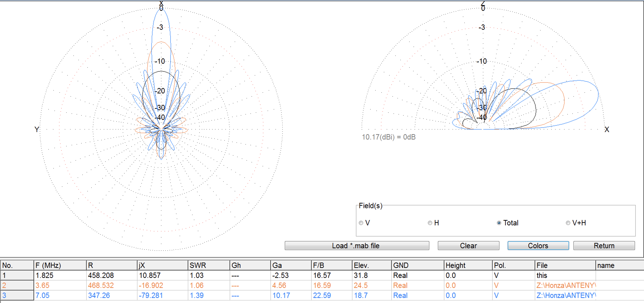Open the Colors dialog button
Screen dimensions: 644x303
[x=538, y=246]
